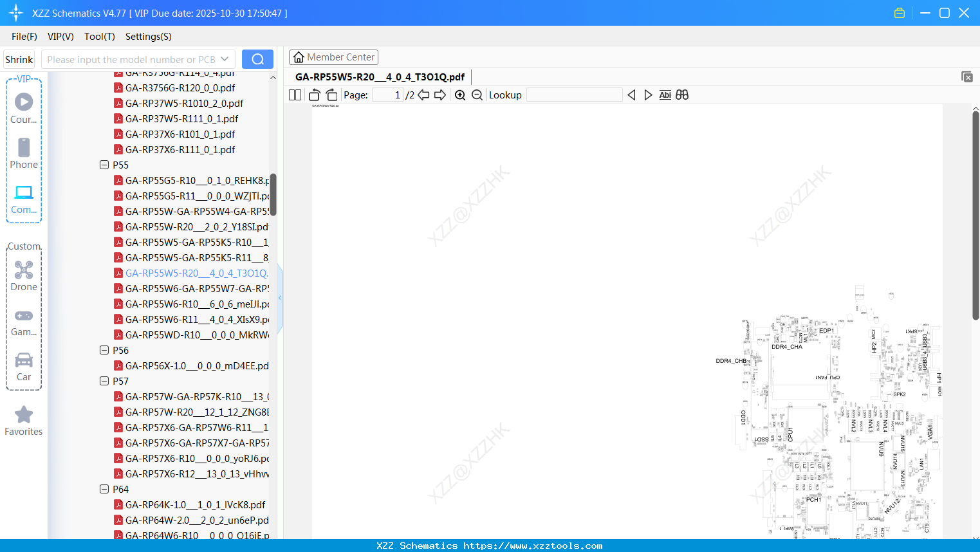Viewport: 980px width, 552px height.
Task: Zoom in on the schematic
Action: [460, 95]
